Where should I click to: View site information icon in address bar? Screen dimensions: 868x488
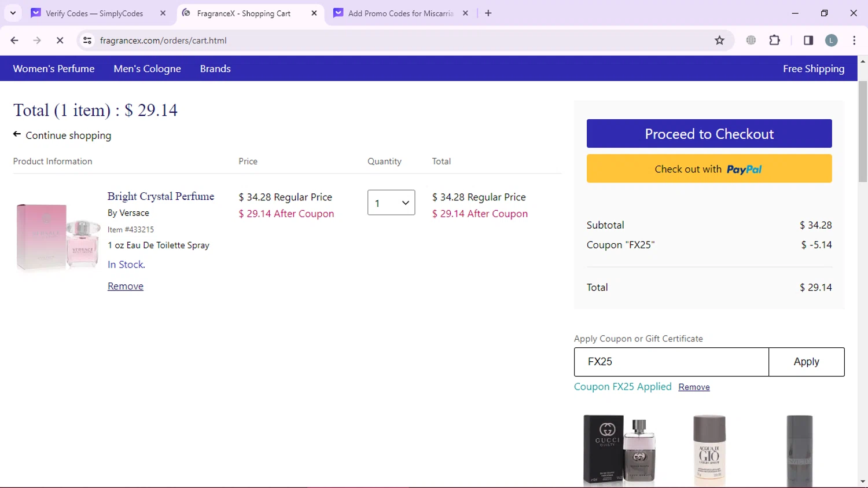pos(87,40)
